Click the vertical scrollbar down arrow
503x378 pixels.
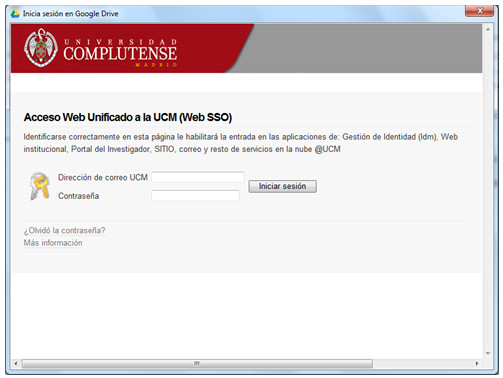pyautogui.click(x=488, y=353)
